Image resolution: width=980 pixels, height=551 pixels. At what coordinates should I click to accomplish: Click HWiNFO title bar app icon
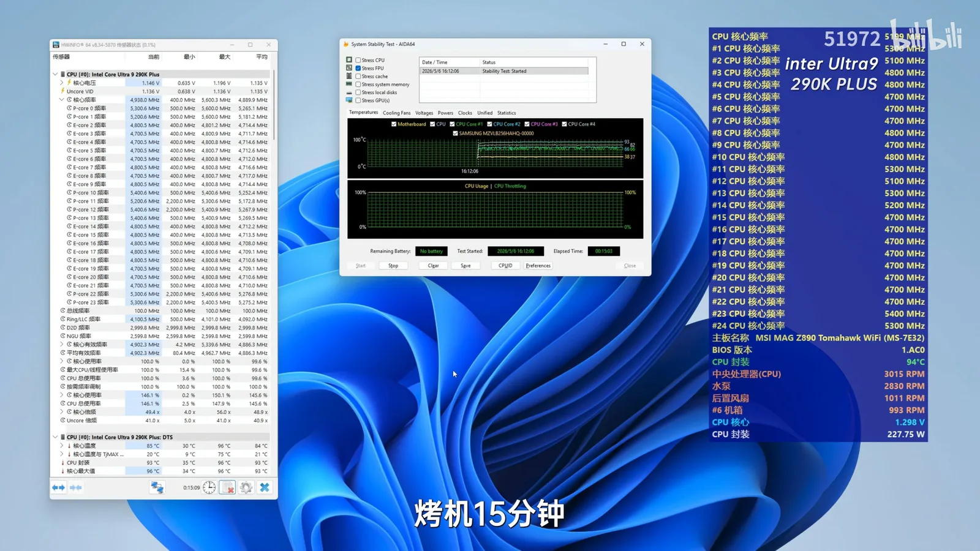56,45
